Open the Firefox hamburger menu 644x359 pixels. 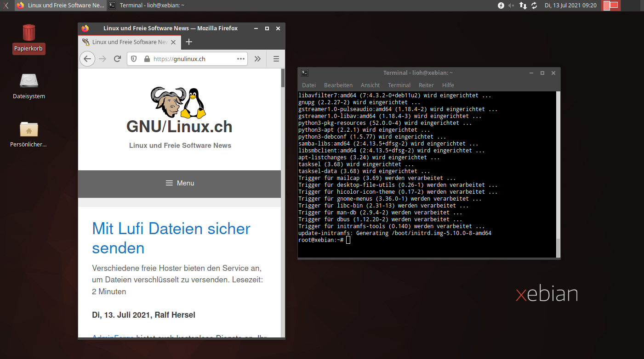pos(276,59)
